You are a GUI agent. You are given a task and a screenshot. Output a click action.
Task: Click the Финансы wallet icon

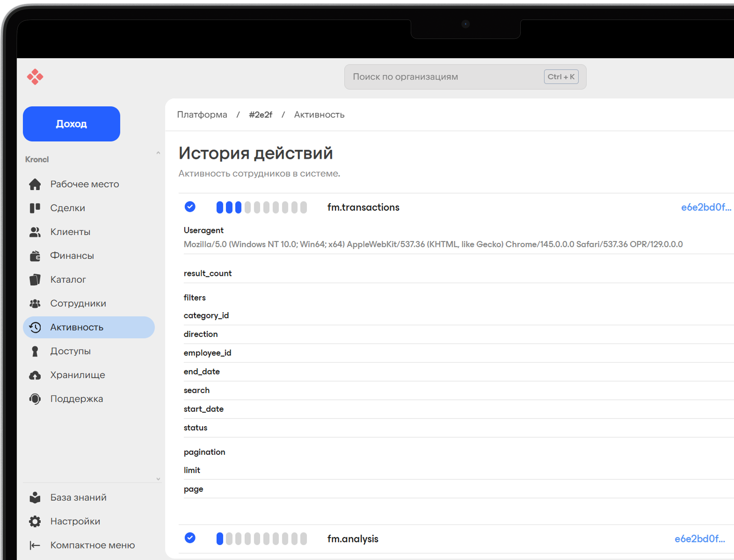35,256
